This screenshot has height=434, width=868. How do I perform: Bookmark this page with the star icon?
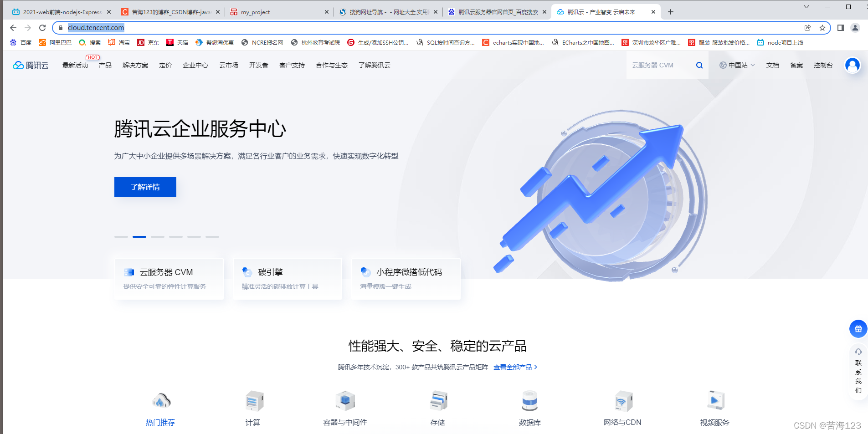(822, 28)
